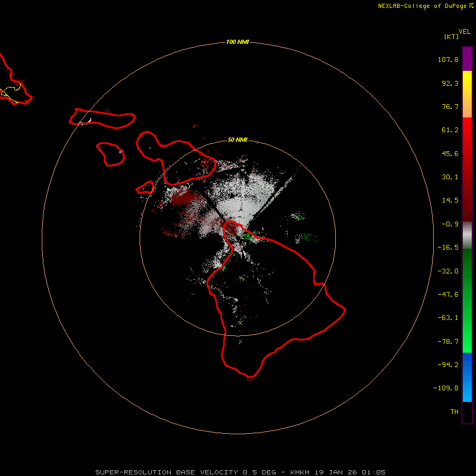Click the 107.8 legend value

click(x=448, y=59)
